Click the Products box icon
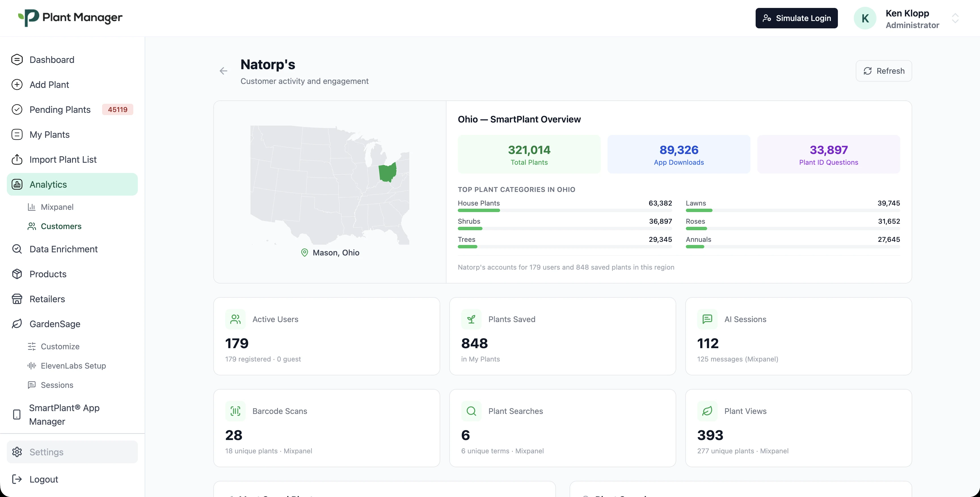This screenshot has width=980, height=497. click(x=17, y=274)
